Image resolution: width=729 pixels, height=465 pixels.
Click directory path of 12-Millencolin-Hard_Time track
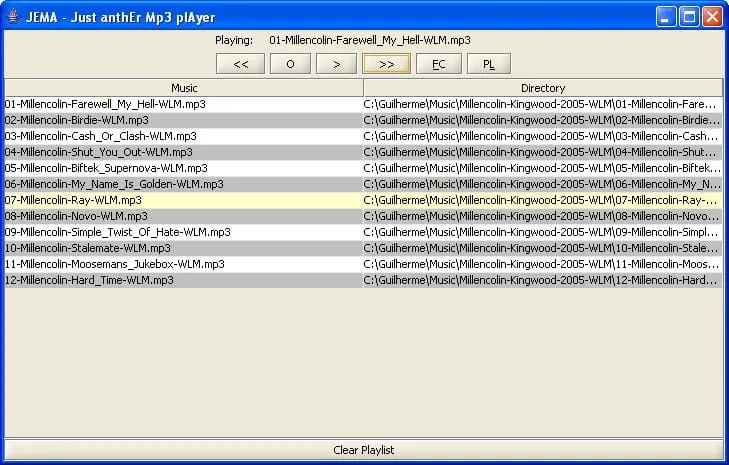(x=543, y=280)
